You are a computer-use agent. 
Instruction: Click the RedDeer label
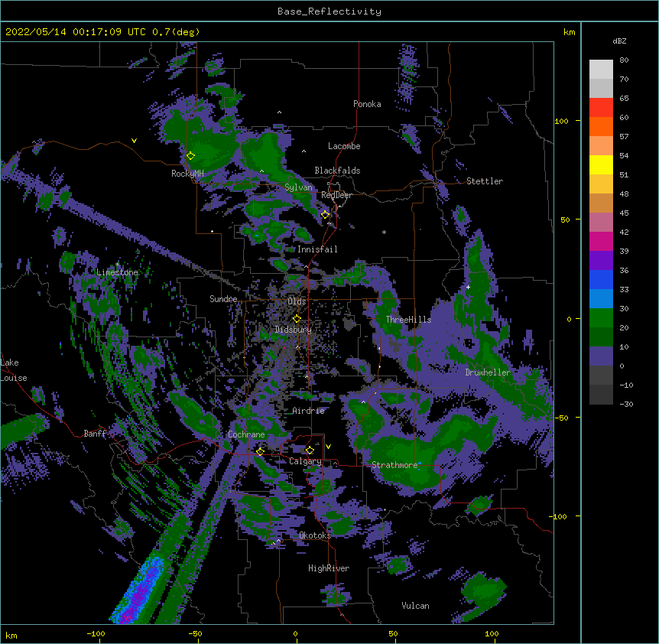pos(336,195)
